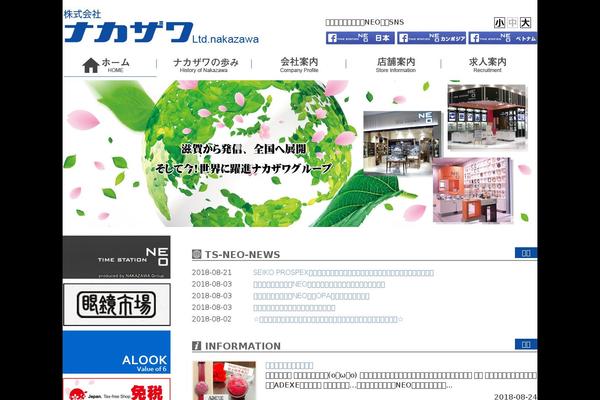Click the home house icon
The width and height of the screenshot is (600, 400).
pos(91,65)
